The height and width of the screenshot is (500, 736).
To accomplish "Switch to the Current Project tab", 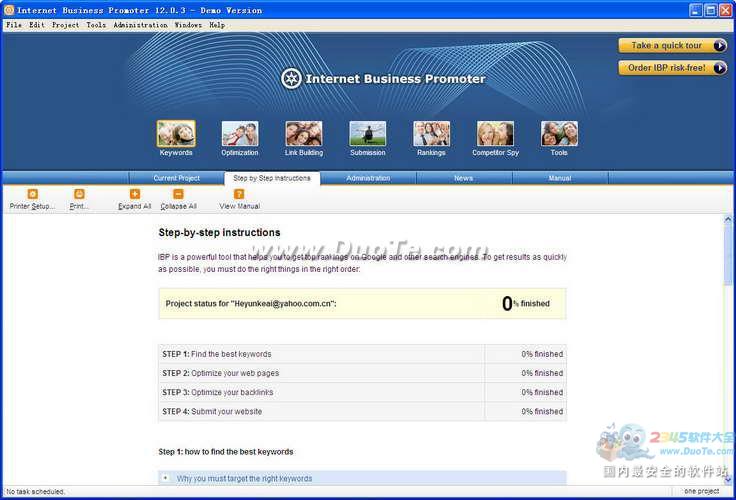I will click(176, 178).
